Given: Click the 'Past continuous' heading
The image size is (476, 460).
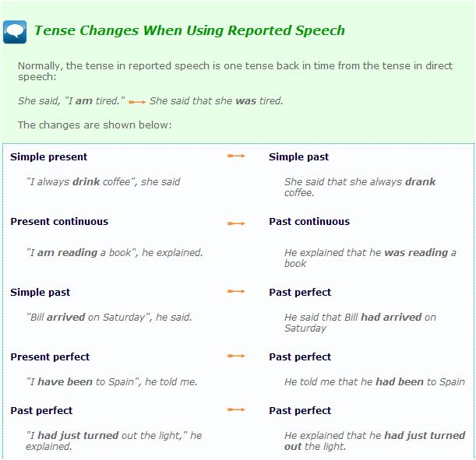Looking at the screenshot, I should pos(309,221).
